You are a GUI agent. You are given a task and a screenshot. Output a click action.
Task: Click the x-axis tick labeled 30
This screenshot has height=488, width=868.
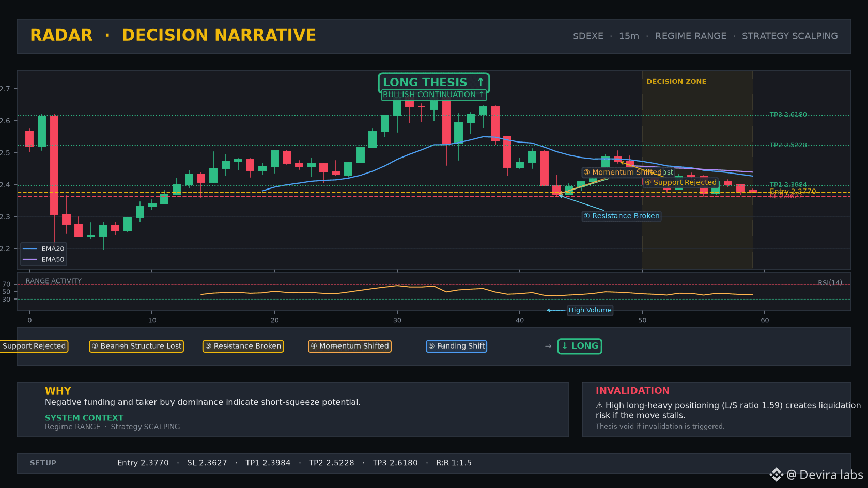pyautogui.click(x=397, y=320)
